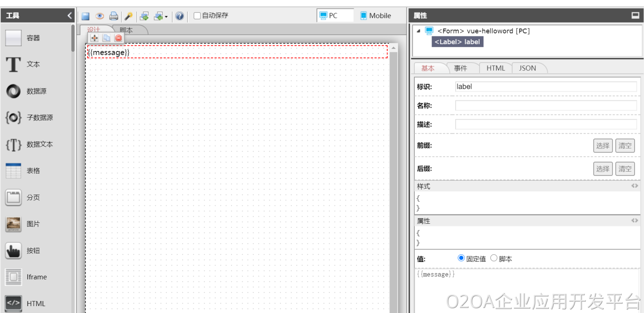Collapse the Form vue-helloword tree node
This screenshot has height=313, width=644.
(419, 31)
